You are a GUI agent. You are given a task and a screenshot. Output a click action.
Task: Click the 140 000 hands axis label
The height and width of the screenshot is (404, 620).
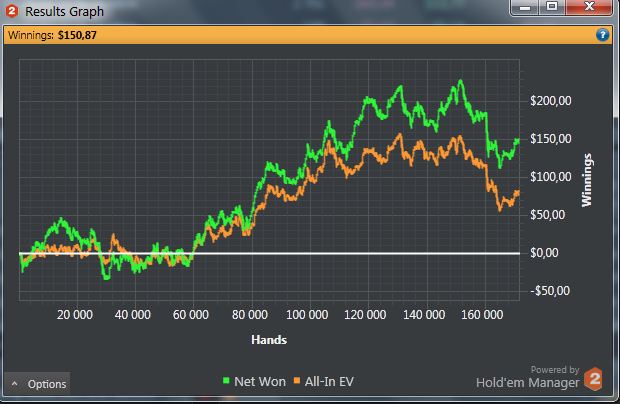424,315
